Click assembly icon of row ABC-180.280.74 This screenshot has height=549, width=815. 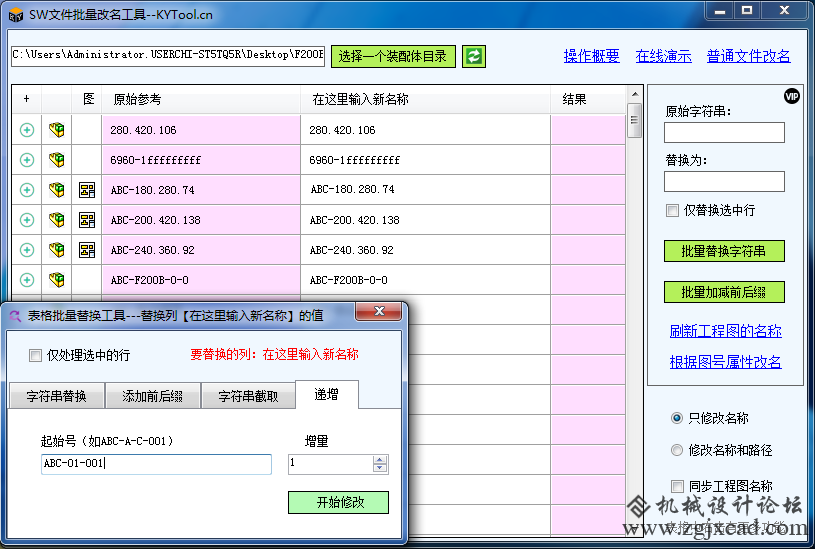coord(57,190)
